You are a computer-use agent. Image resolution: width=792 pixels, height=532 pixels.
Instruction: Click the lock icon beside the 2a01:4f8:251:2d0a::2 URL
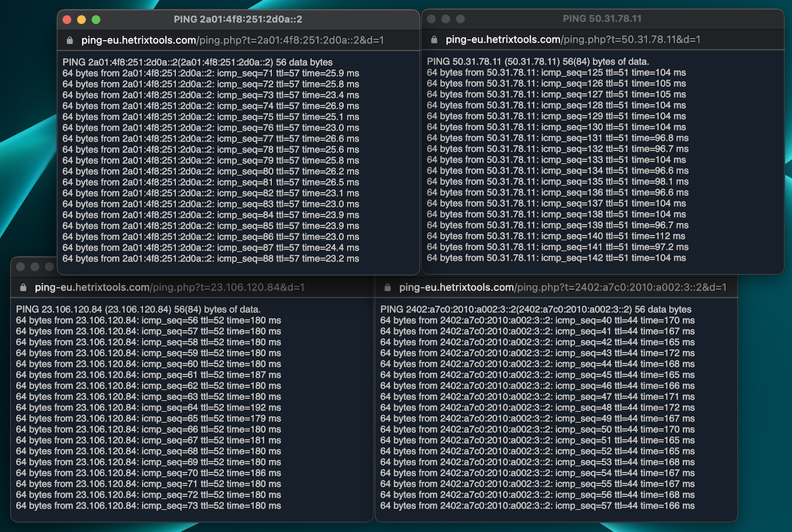70,41
